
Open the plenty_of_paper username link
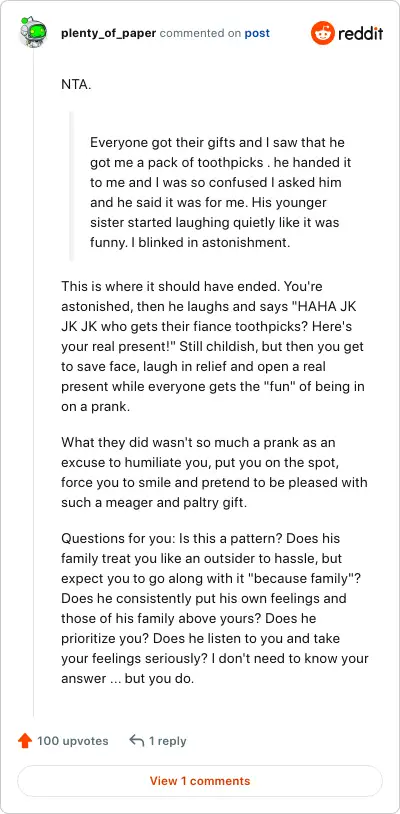click(x=108, y=33)
